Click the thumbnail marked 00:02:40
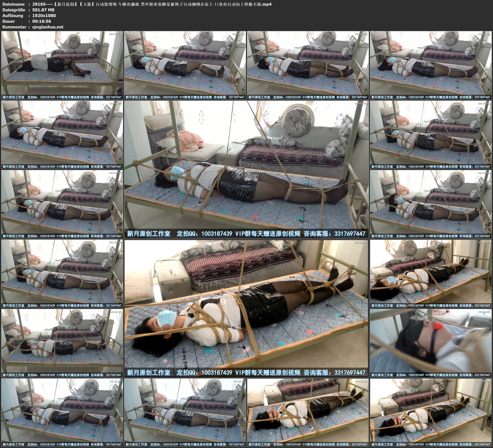Image resolution: width=493 pixels, height=448 pixels. click(x=308, y=65)
